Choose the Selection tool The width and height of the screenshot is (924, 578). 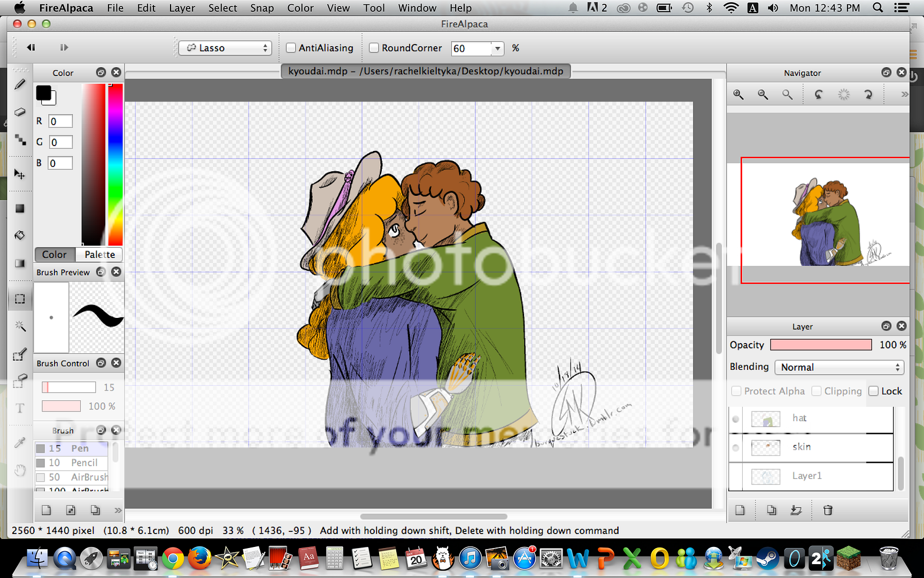(20, 299)
